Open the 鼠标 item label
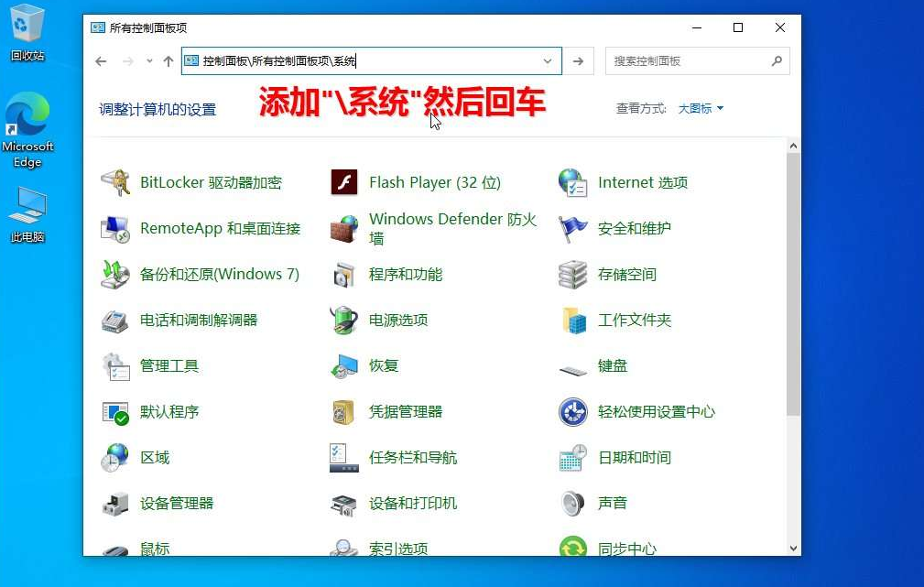Screen dimensions: 924x587 point(155,549)
